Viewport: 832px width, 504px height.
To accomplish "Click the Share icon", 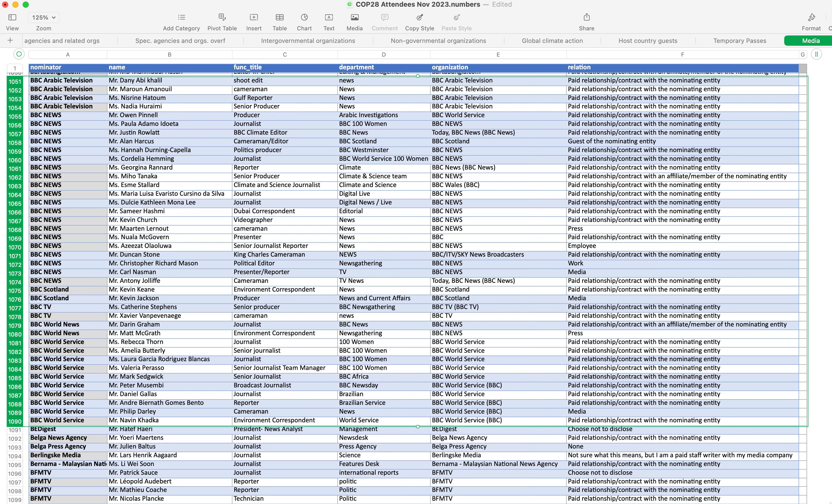I will pos(586,17).
